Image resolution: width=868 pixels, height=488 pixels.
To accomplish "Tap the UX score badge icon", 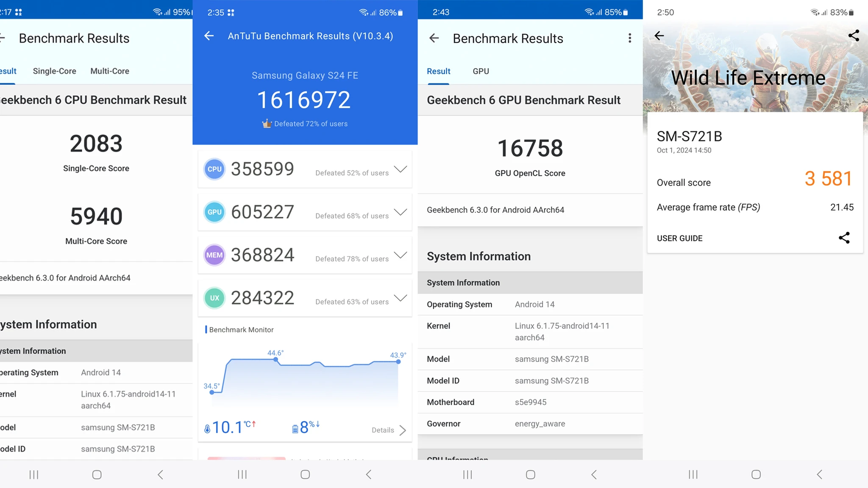I will click(214, 298).
